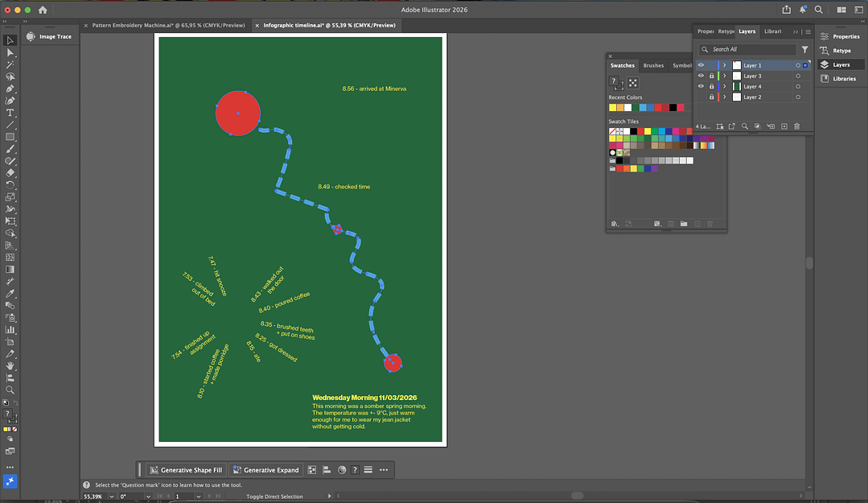
Task: Click the Layers panel filter icon
Action: 804,49
